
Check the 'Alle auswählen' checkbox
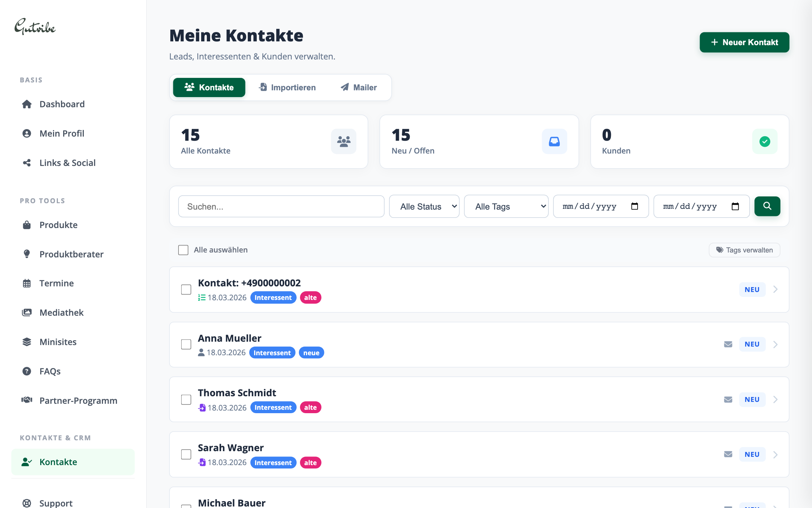183,249
